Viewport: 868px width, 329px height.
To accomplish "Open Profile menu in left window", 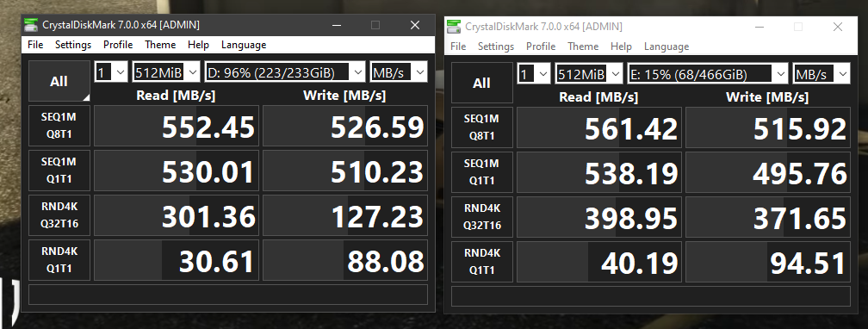I will [x=118, y=45].
